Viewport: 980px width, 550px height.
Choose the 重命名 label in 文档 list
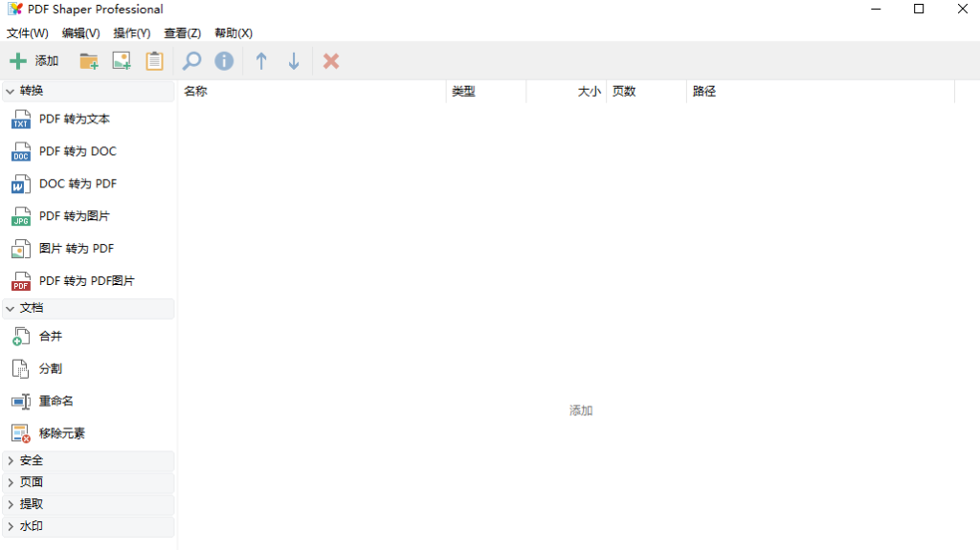pyautogui.click(x=56, y=401)
